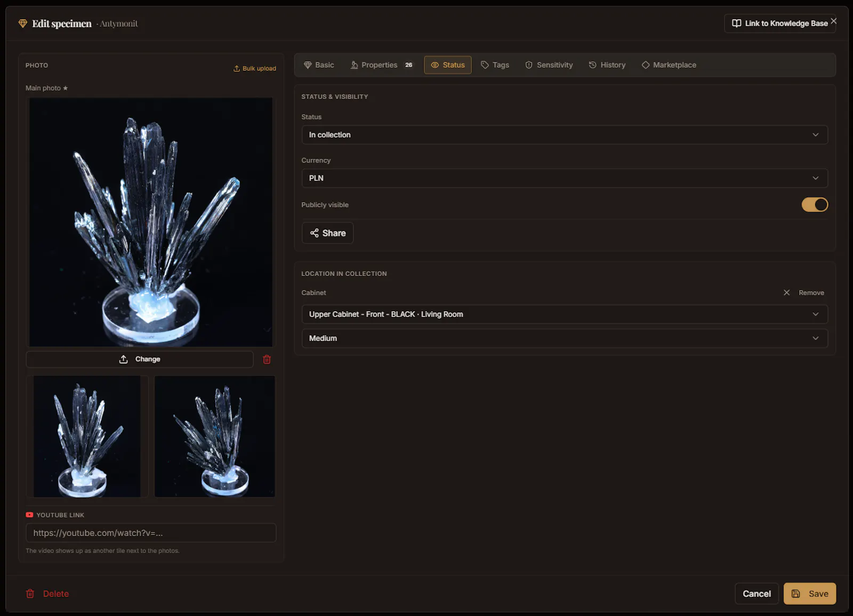The width and height of the screenshot is (853, 616).
Task: Click the 'Antymonit' specimen name text
Action: coord(118,23)
